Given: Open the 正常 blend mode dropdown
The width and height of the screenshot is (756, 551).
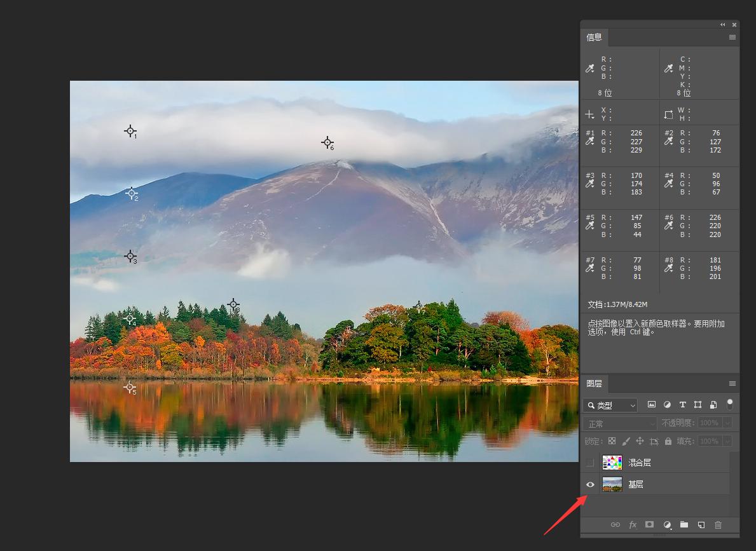Looking at the screenshot, I should [x=620, y=423].
